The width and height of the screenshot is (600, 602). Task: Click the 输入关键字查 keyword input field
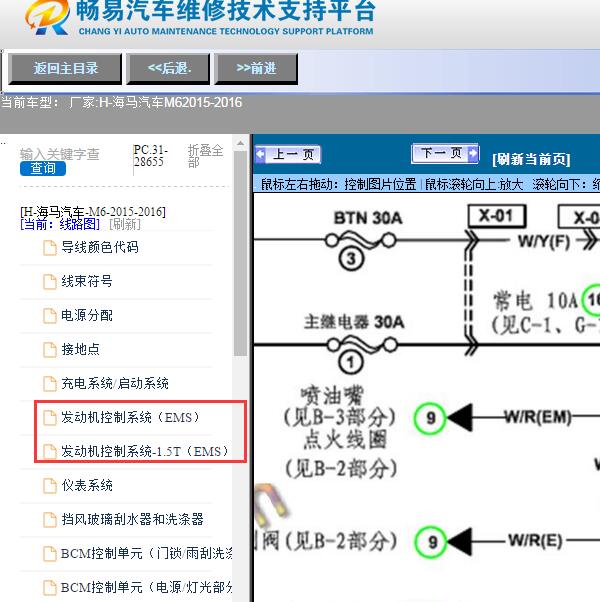[x=60, y=154]
